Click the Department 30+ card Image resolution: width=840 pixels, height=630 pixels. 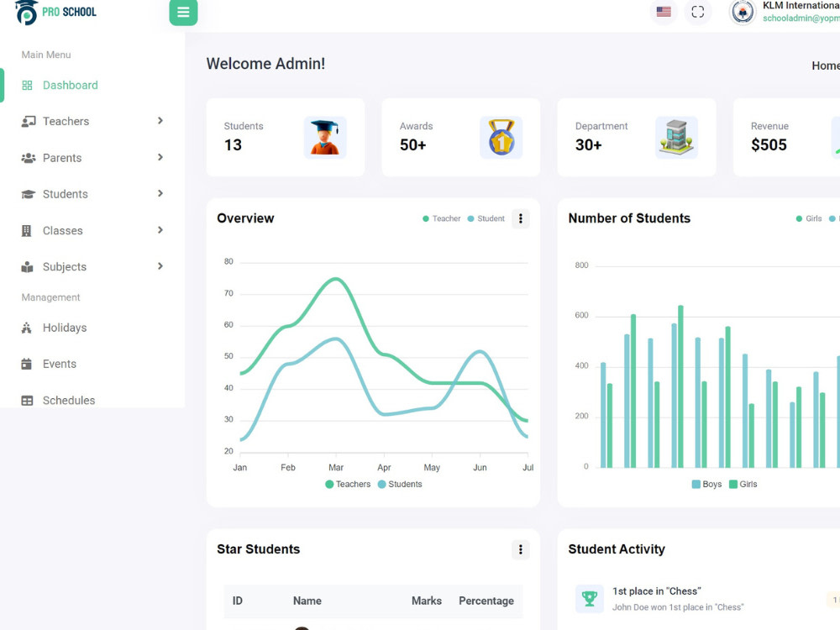point(637,137)
